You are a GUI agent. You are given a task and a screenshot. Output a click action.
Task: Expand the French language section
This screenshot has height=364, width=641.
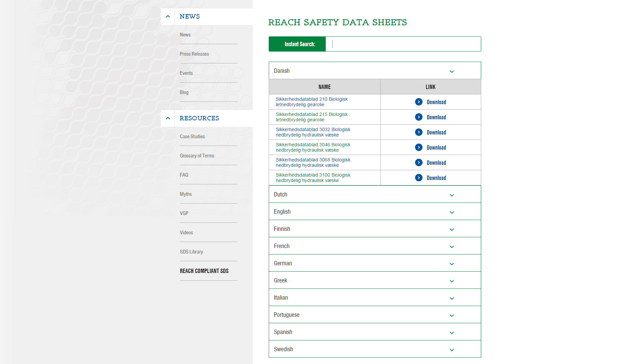[x=375, y=246]
